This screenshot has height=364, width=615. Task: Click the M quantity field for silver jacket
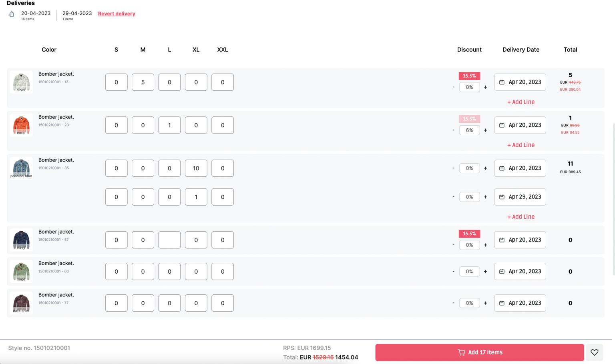coord(143,82)
